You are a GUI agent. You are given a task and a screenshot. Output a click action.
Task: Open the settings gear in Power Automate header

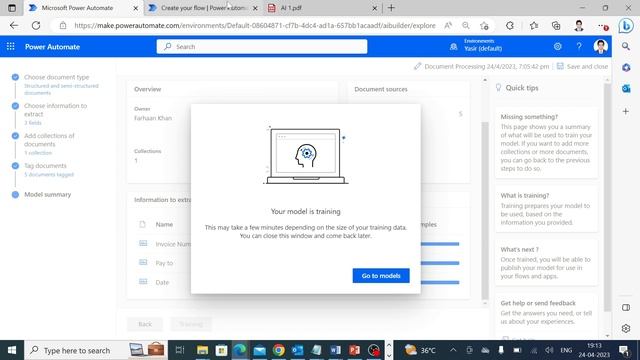(558, 47)
